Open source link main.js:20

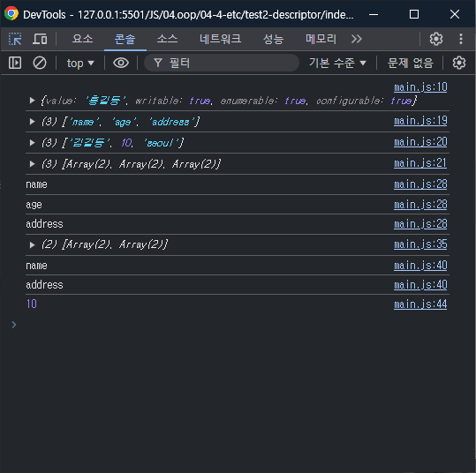pyautogui.click(x=420, y=142)
